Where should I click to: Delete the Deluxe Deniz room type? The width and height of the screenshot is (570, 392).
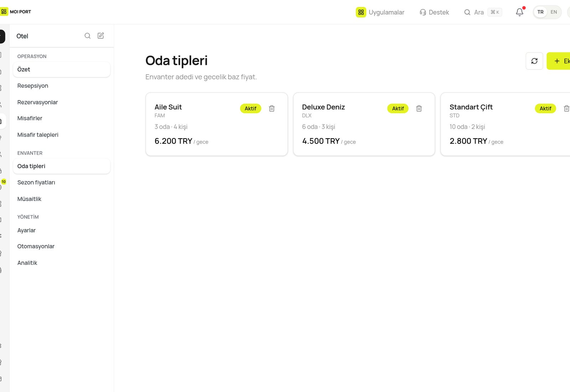coord(419,108)
